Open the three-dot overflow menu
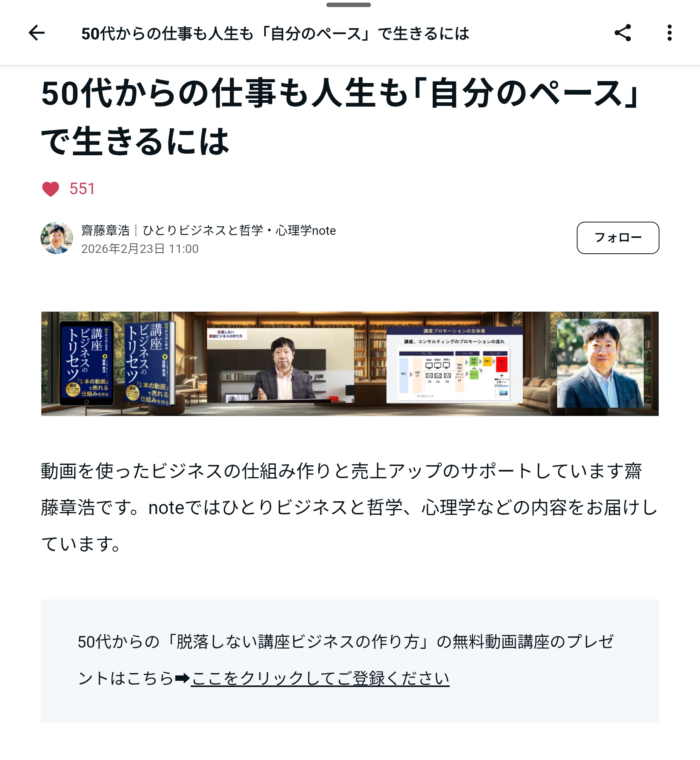The height and width of the screenshot is (760, 700). (669, 33)
